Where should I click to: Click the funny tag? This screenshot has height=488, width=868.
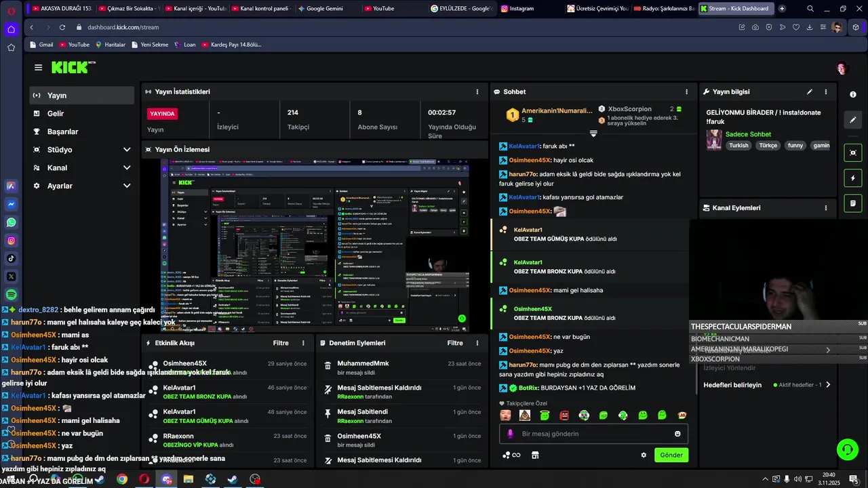point(795,146)
